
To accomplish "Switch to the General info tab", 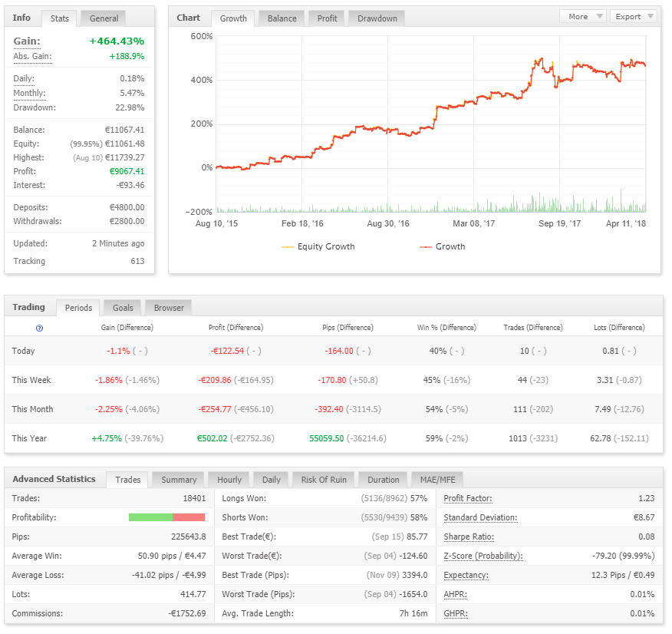I will (x=104, y=18).
